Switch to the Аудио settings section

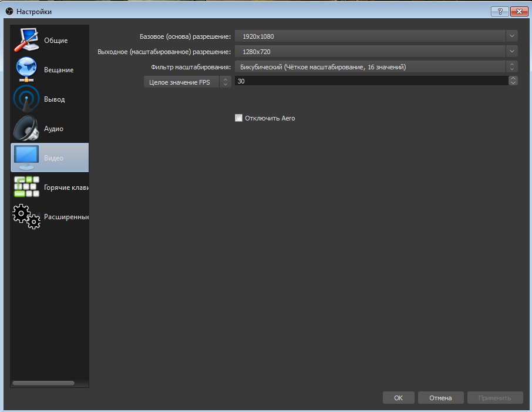54,129
